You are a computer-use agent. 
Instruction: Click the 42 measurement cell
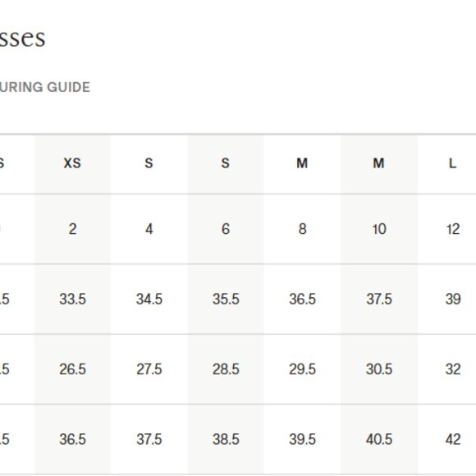(453, 439)
